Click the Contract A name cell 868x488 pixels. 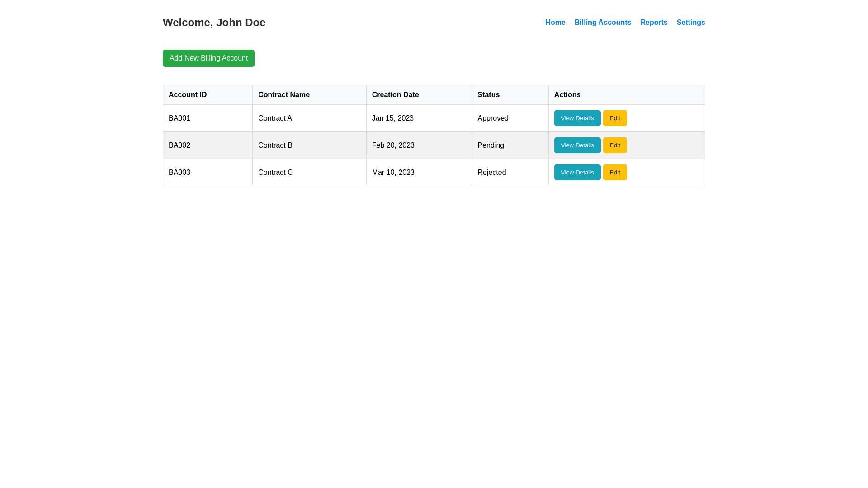click(x=275, y=118)
